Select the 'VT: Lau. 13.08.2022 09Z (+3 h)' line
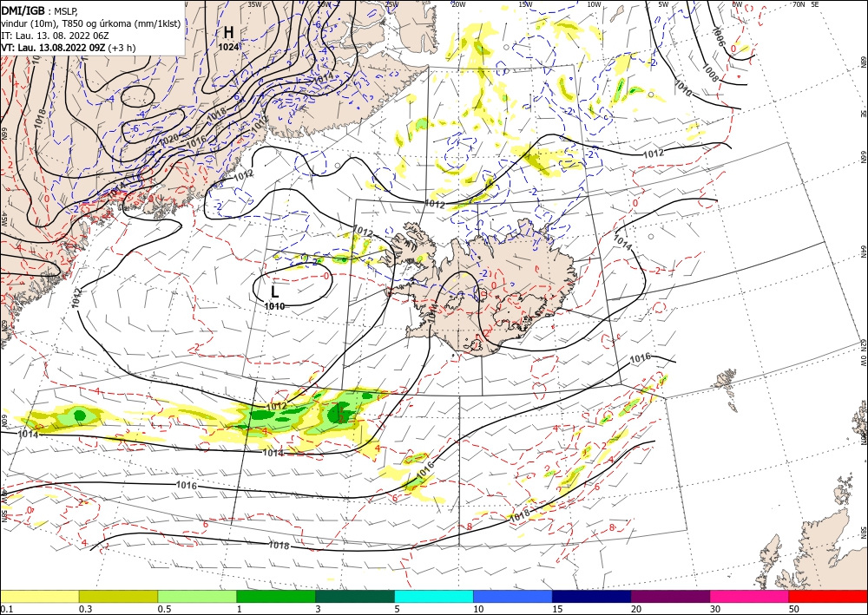 [x=68, y=48]
